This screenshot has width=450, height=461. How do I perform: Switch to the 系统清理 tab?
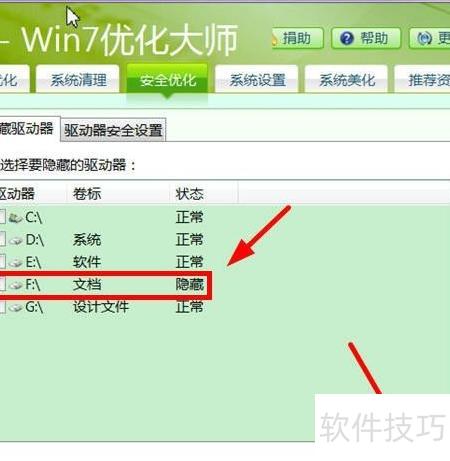pos(78,79)
